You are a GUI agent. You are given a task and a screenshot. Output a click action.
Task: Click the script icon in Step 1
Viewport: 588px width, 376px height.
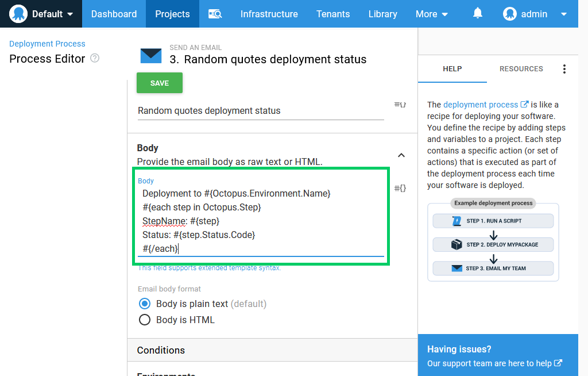tap(457, 221)
